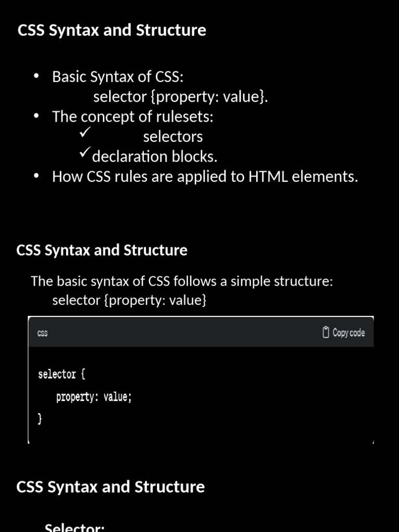
Task: Click the checkmark before declaration blocks
Action: point(85,153)
